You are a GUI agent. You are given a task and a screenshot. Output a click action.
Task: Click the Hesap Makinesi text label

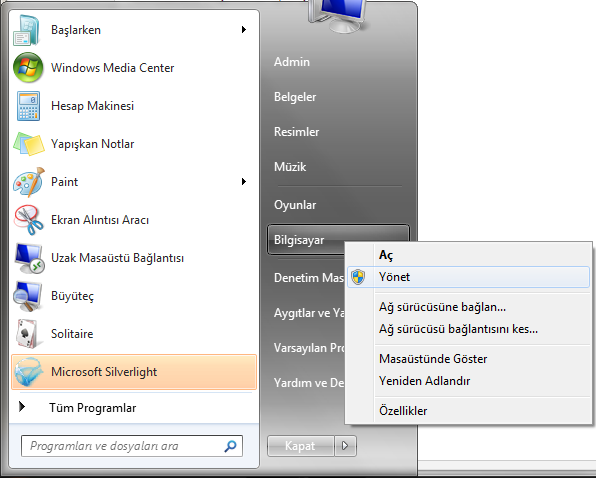tap(92, 106)
